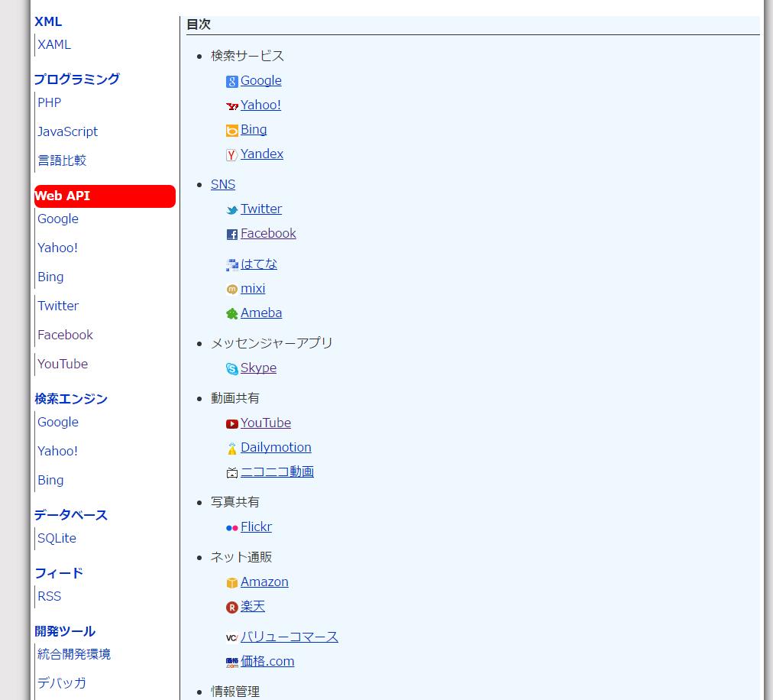
Task: Open the 楽天 link
Action: [252, 606]
